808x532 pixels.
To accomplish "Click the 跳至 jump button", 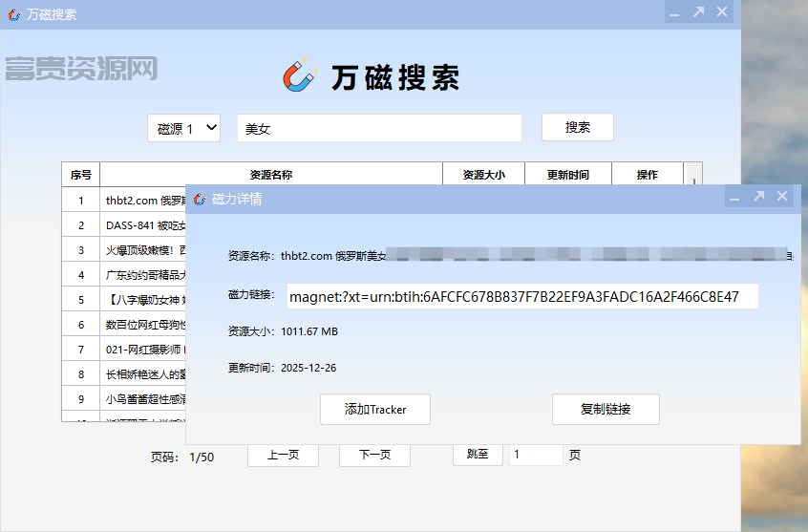I will coord(478,455).
